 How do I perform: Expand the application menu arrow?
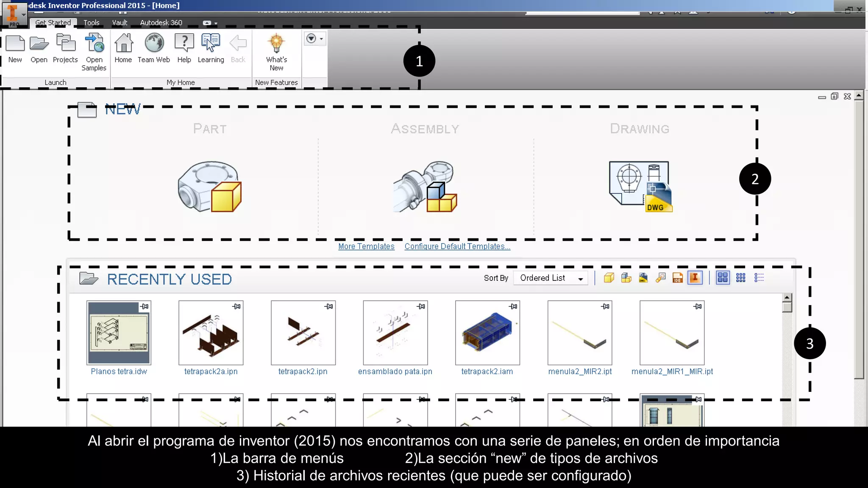pyautogui.click(x=24, y=15)
